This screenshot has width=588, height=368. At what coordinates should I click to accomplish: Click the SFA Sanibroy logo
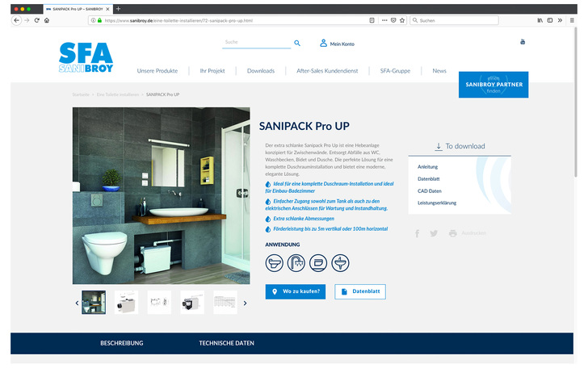point(86,58)
